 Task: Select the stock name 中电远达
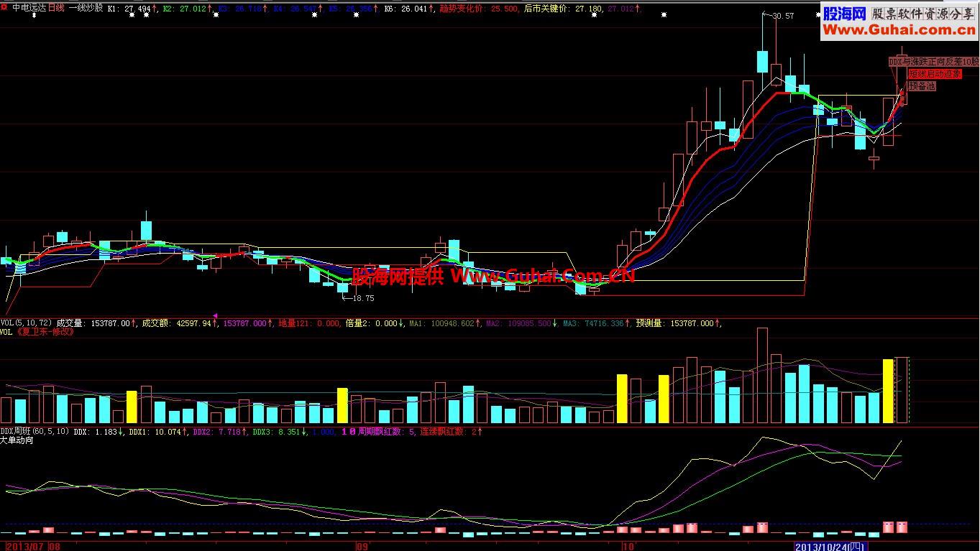(29, 8)
